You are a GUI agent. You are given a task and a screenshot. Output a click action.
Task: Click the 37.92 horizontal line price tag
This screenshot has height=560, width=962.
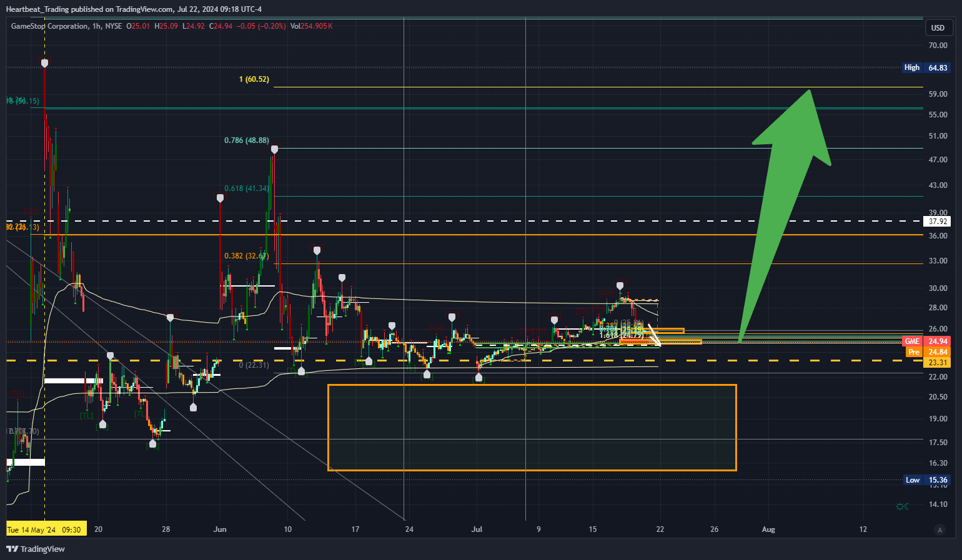click(x=937, y=222)
